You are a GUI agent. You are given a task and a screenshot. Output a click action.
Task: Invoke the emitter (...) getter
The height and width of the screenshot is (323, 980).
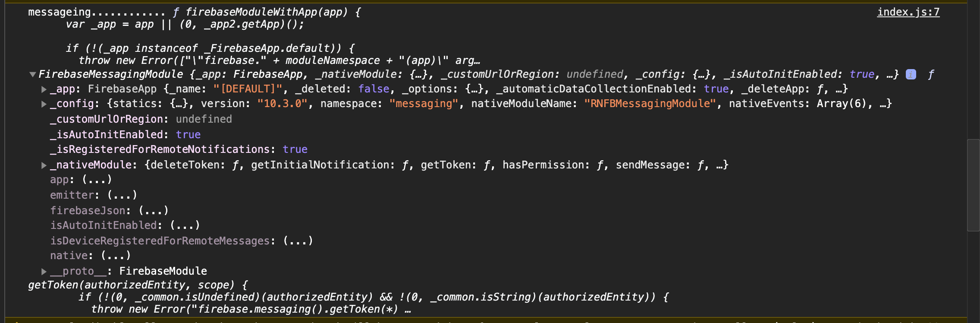(122, 195)
